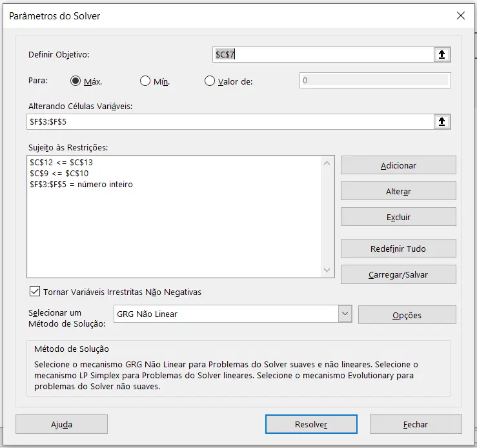Select the $F$3:$F$5 número inteiro constraint
This screenshot has width=477, height=448.
(x=81, y=184)
